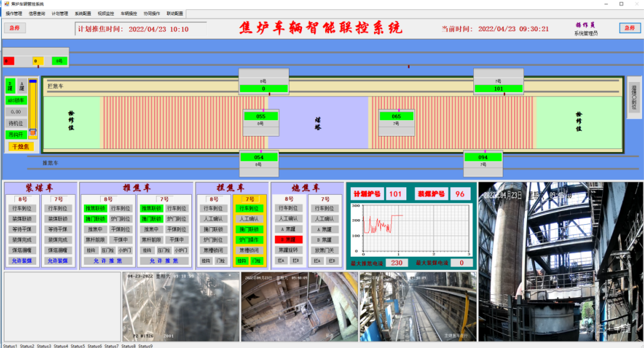Click red B焦罐 under 熄焦车 8号
This screenshot has height=348, width=644.
(289, 239)
